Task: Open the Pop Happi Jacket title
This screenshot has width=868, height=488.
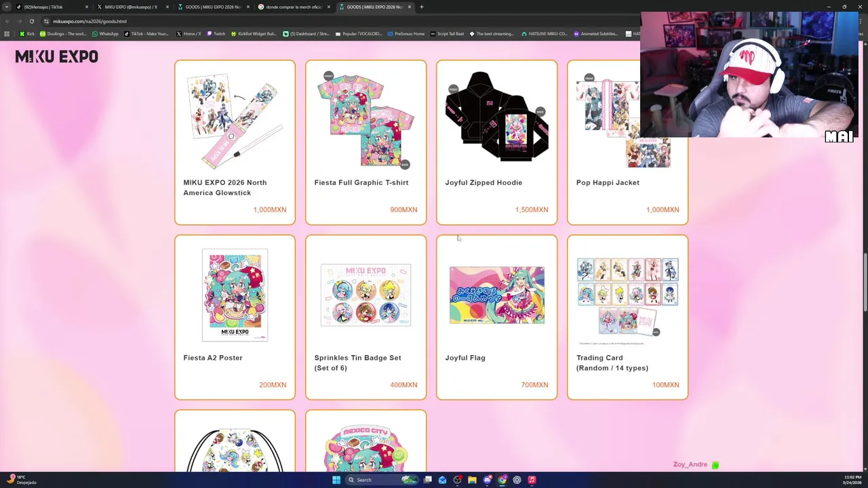Action: (x=608, y=182)
